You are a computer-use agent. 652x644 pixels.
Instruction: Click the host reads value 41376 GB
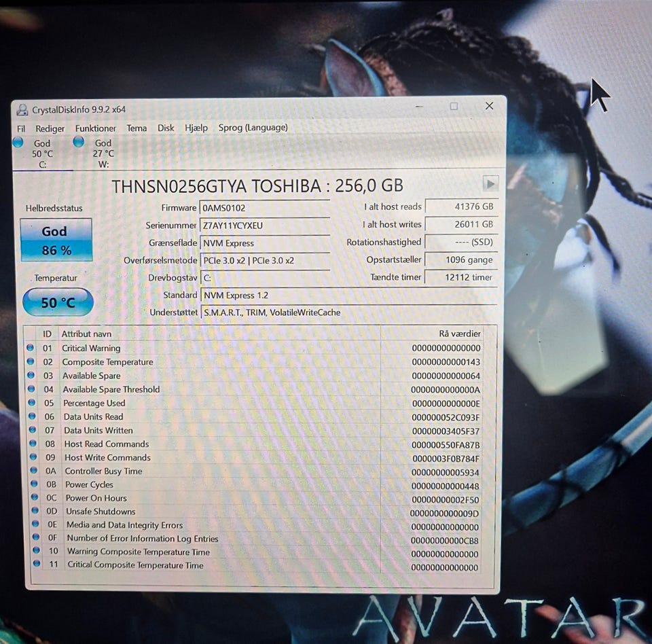click(x=460, y=207)
